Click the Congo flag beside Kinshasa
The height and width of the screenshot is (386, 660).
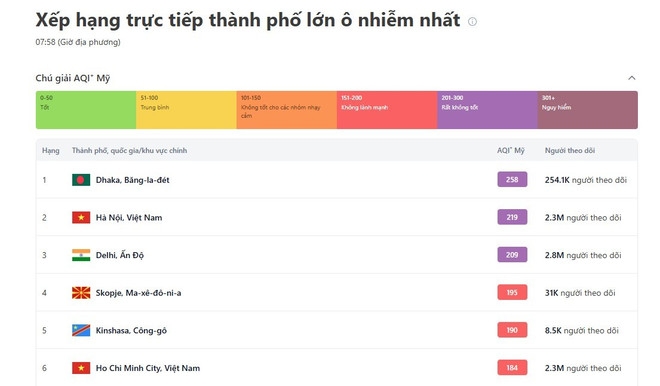(81, 330)
